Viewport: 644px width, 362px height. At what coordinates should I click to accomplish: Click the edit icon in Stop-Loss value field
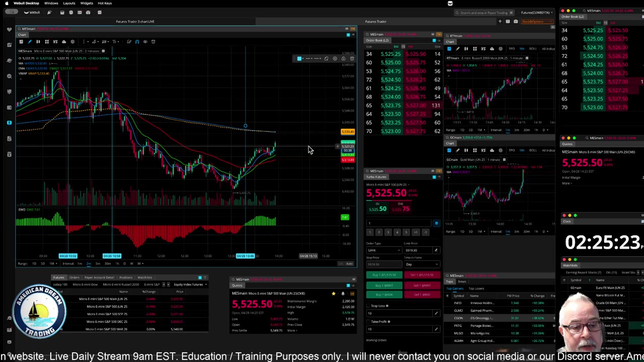(436, 313)
